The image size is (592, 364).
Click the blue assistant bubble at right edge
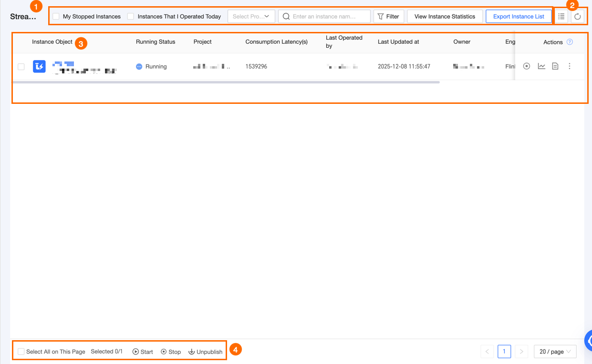(x=588, y=340)
